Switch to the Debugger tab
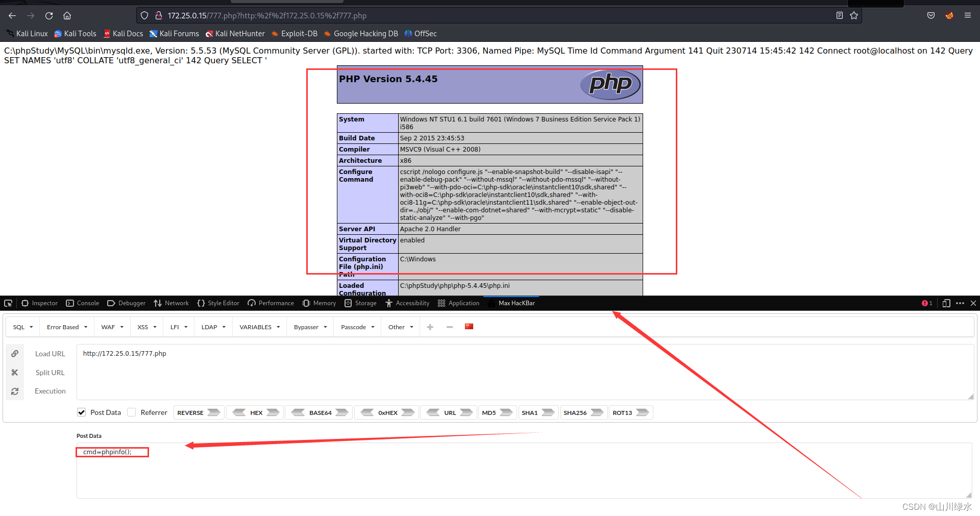Viewport: 980px width, 516px height. pos(127,303)
